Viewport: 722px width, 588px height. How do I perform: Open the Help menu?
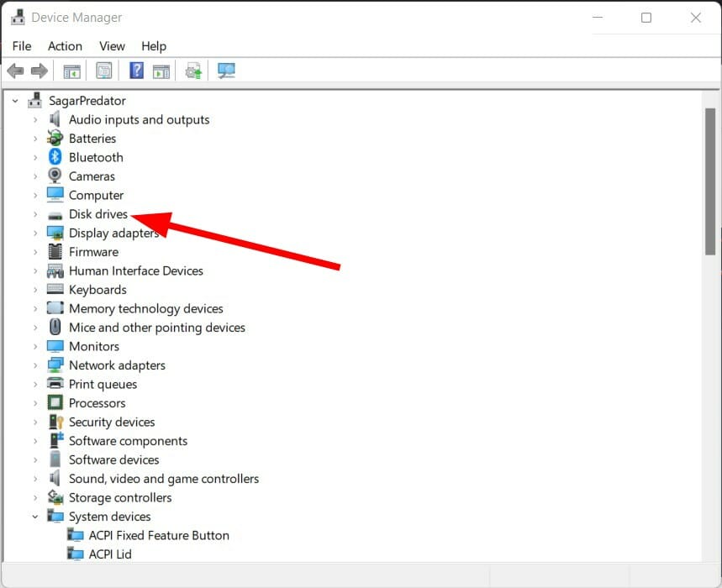point(154,46)
